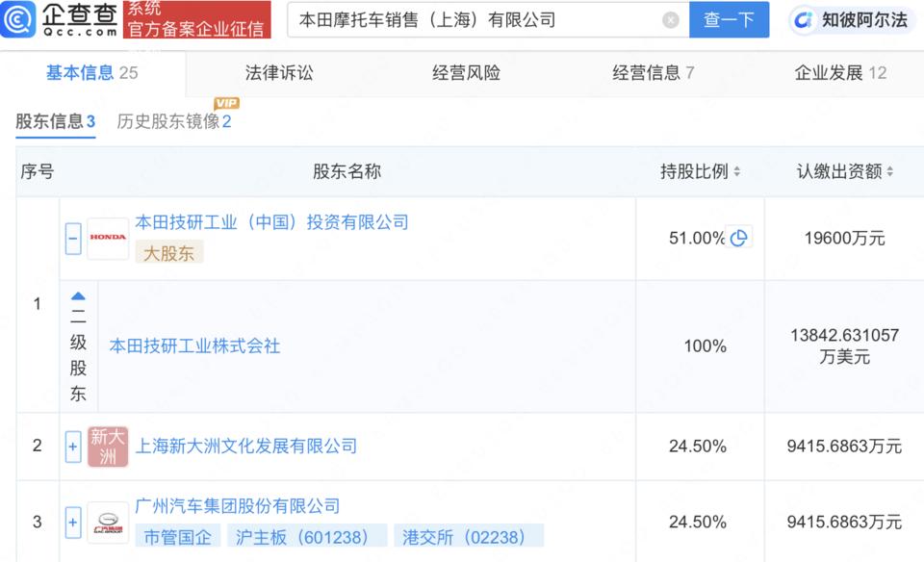
Task: Sort by 持股比例 column arrows
Action: [736, 171]
